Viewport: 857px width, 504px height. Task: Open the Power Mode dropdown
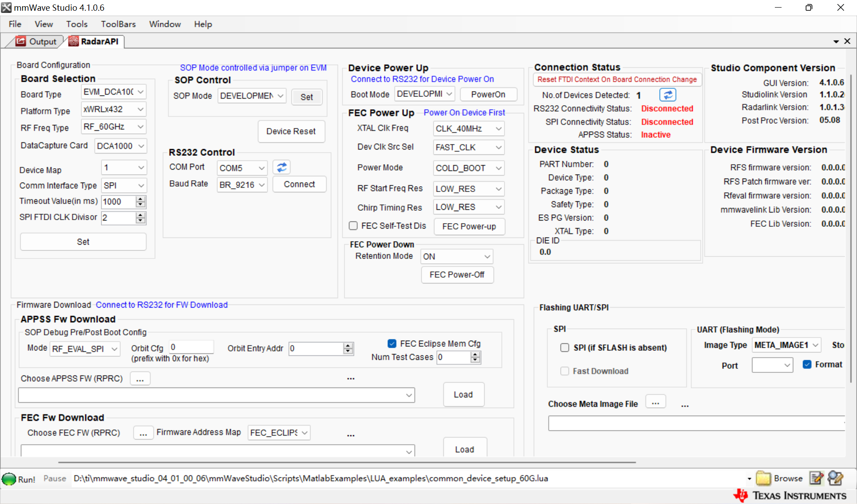pos(469,168)
